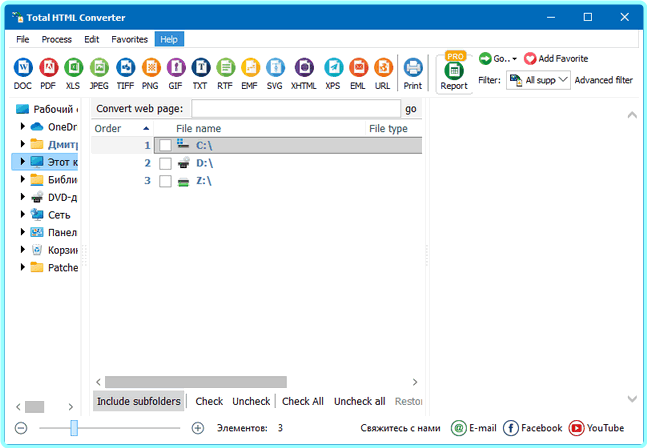647x448 pixels.
Task: Click the zoom slider handle
Action: pyautogui.click(x=74, y=428)
